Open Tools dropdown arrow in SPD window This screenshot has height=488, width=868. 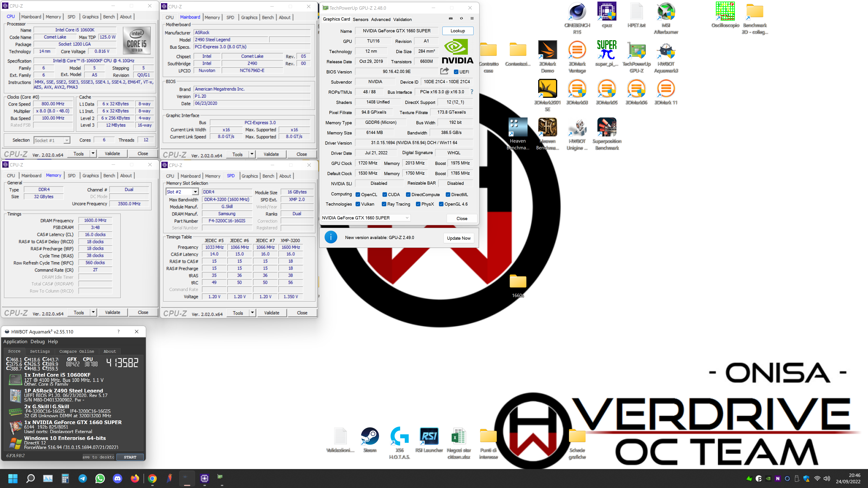point(252,313)
